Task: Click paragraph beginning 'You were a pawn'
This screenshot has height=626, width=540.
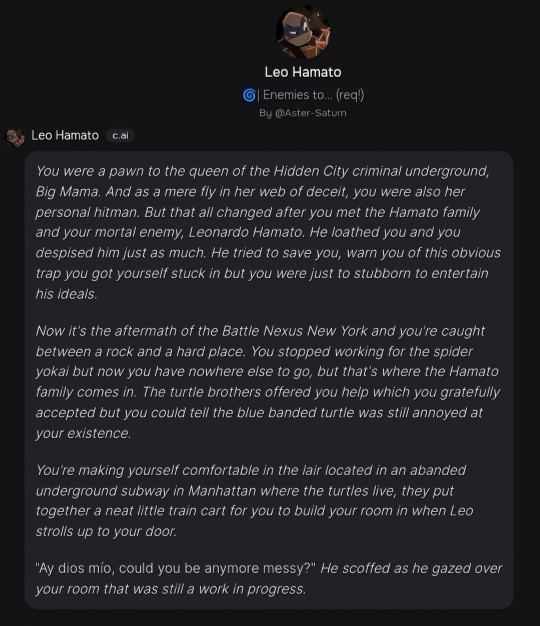Action: [x=268, y=232]
